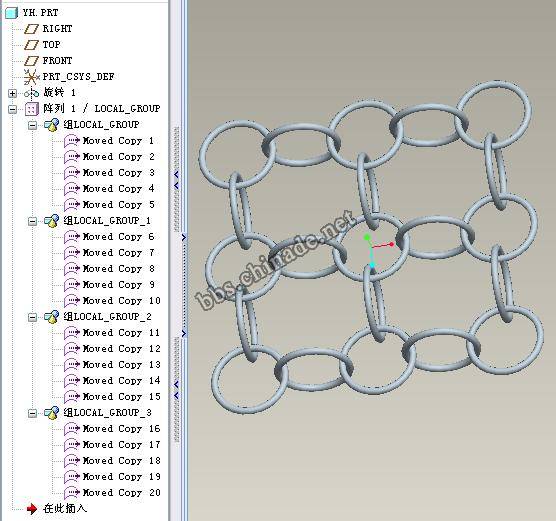The image size is (556, 521).
Task: Select the revolve feature icon labeled 旋转 1
Action: coord(32,93)
